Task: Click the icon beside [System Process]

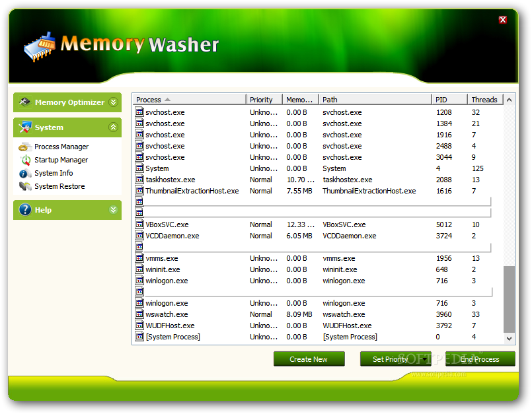Action: [x=139, y=336]
